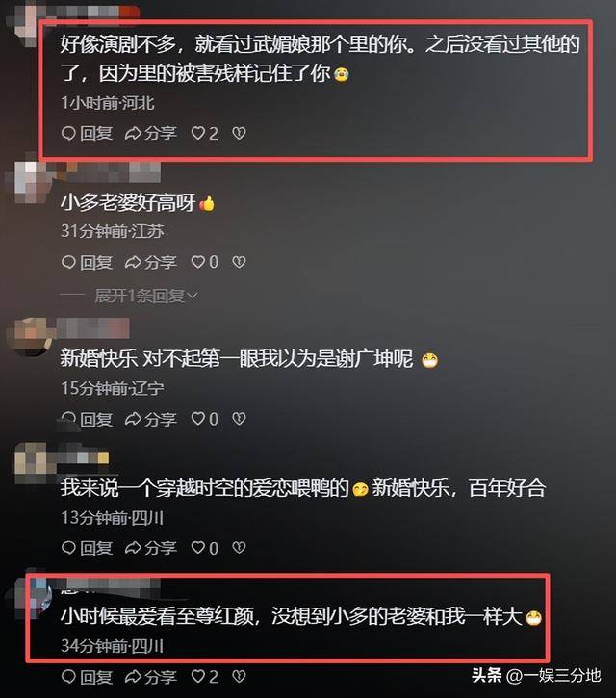Share the 新婚快乐 comment from 辽宁
Image resolution: width=616 pixels, height=698 pixels.
151,419
